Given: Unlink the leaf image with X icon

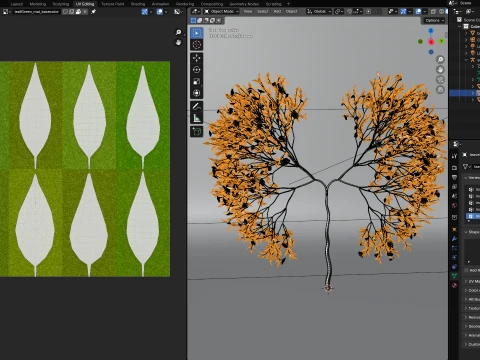Looking at the screenshot, I should tap(85, 12).
